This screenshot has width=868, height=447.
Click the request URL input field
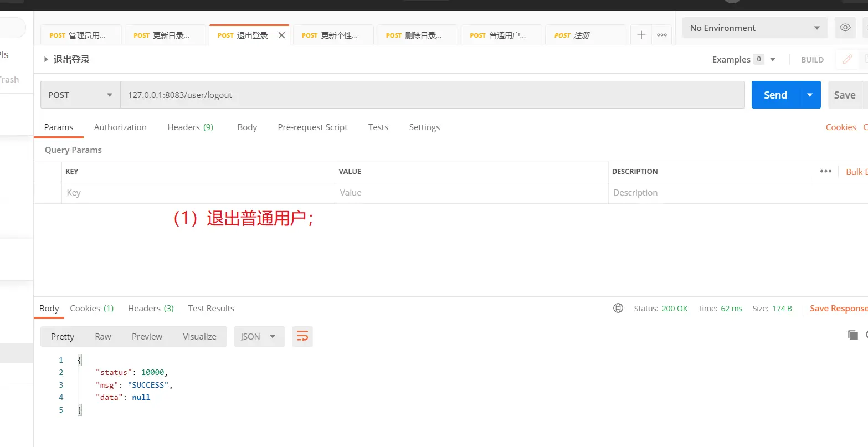tap(432, 95)
